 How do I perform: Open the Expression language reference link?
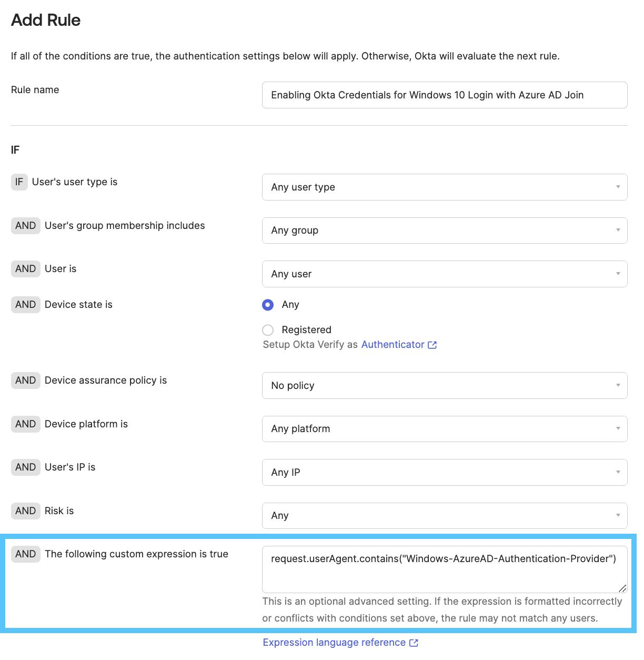pyautogui.click(x=334, y=643)
